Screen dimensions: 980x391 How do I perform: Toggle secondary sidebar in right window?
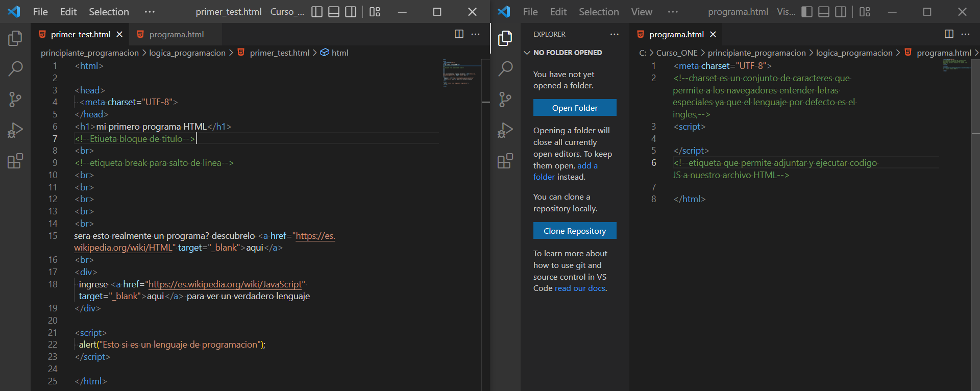[841, 12]
